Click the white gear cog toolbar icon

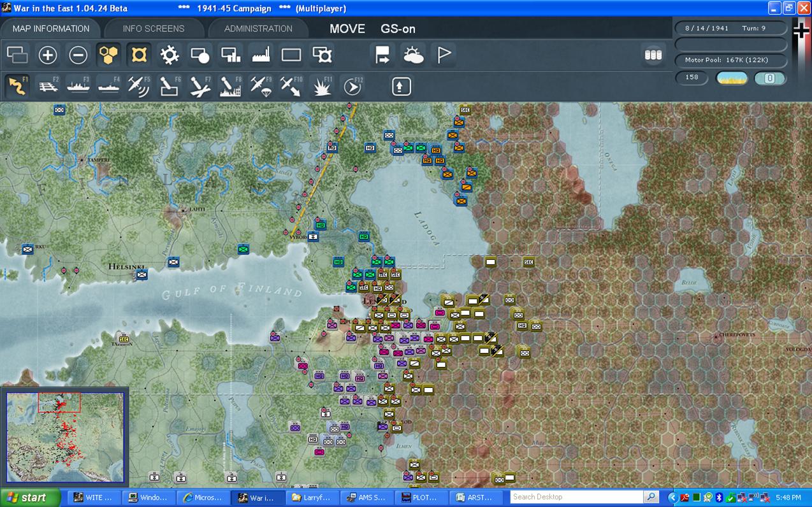coord(170,55)
